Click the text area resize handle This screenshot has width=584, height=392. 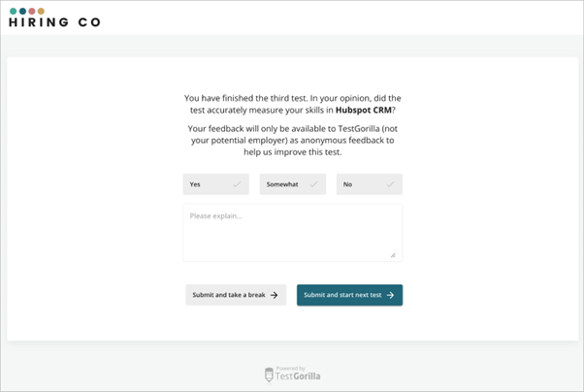click(x=393, y=255)
